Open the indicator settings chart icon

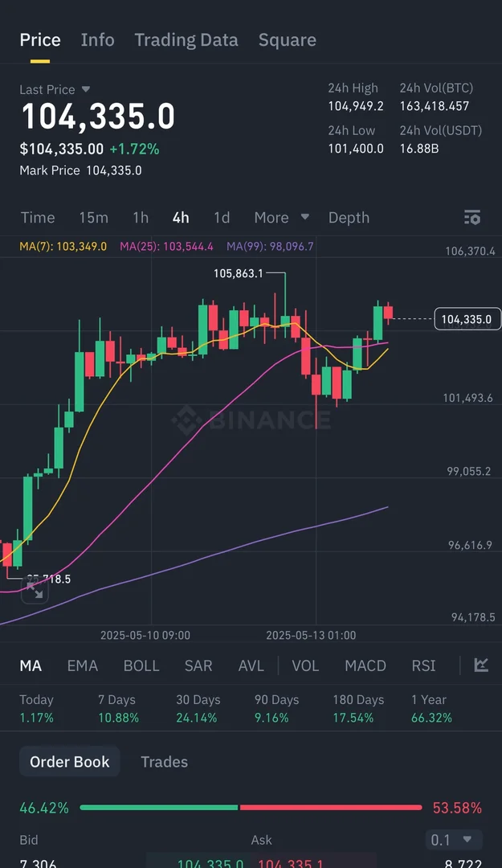(x=481, y=665)
